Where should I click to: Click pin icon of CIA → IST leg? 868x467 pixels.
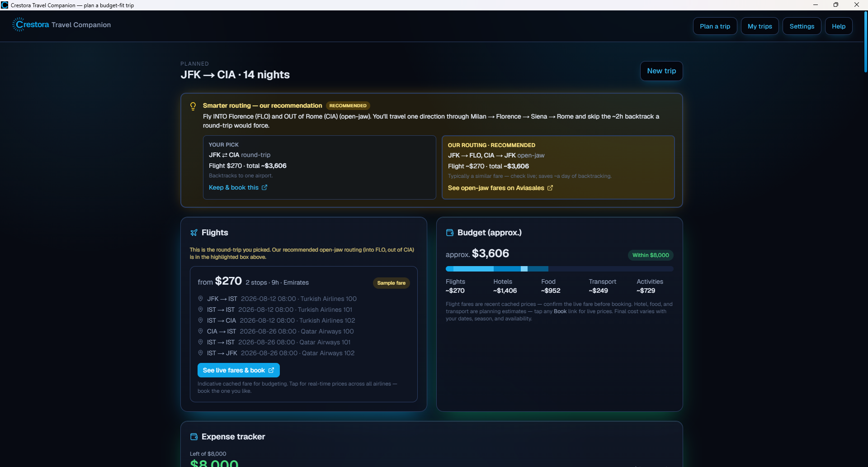click(x=200, y=331)
